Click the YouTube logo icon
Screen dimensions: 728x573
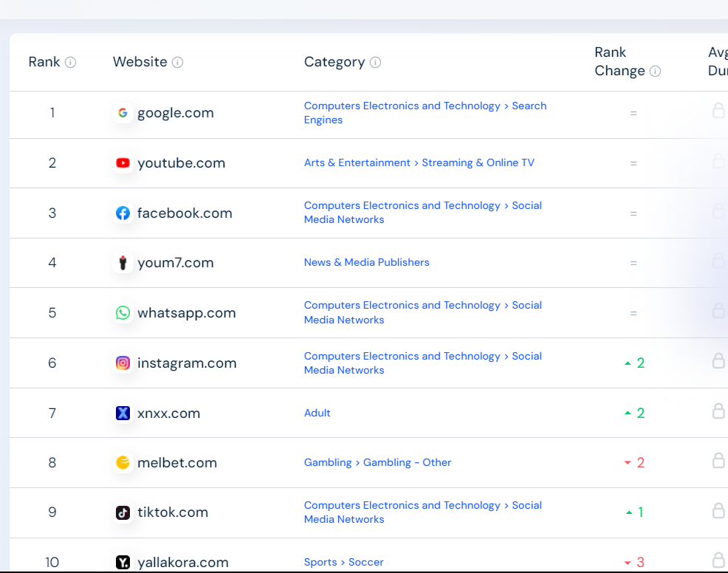pos(123,163)
